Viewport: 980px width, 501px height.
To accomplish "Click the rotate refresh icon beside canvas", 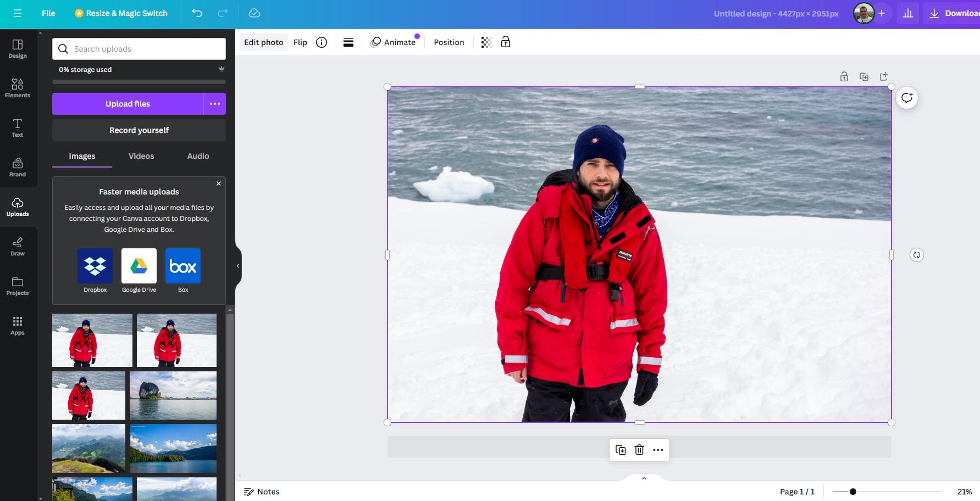I will 917,255.
